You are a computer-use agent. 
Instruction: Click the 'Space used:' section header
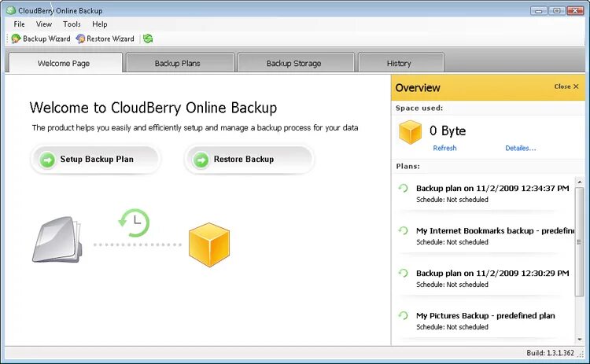click(419, 108)
